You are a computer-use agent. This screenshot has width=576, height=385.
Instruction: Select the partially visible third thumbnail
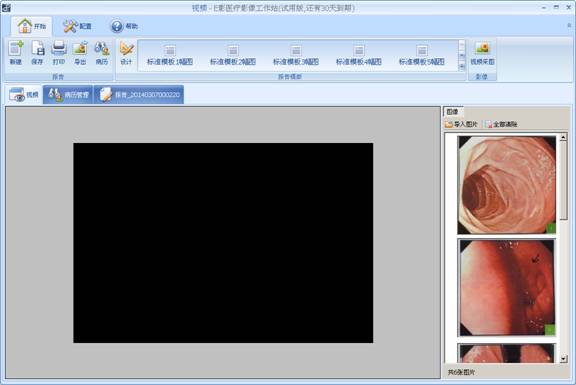507,353
